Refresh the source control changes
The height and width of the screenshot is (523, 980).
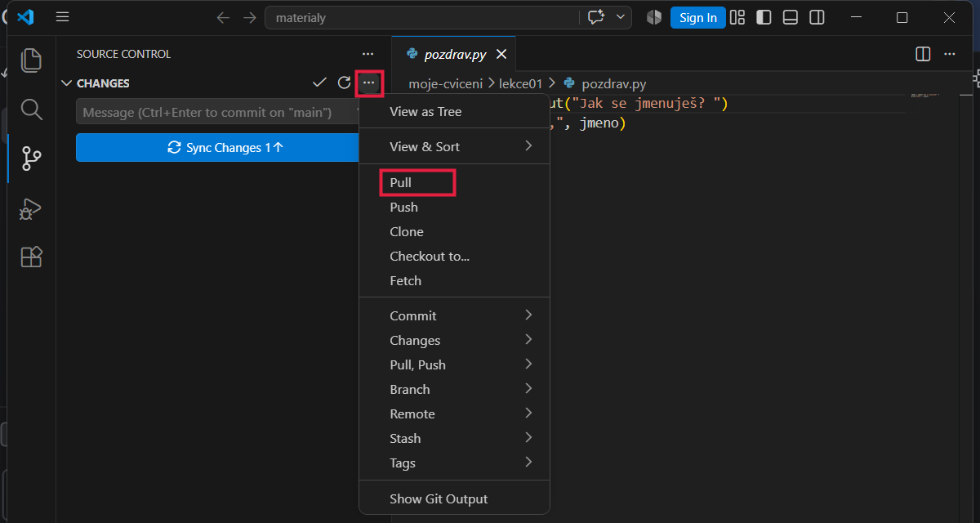click(x=345, y=83)
